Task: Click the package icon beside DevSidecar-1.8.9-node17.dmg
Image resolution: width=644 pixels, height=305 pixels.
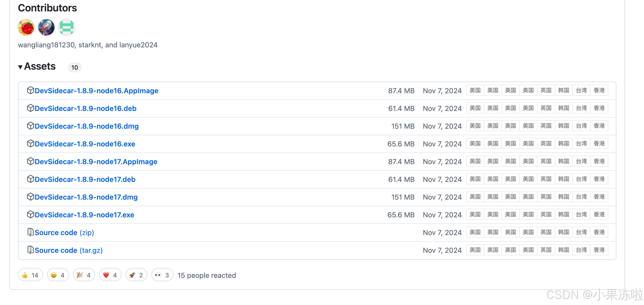Action: pyautogui.click(x=30, y=197)
